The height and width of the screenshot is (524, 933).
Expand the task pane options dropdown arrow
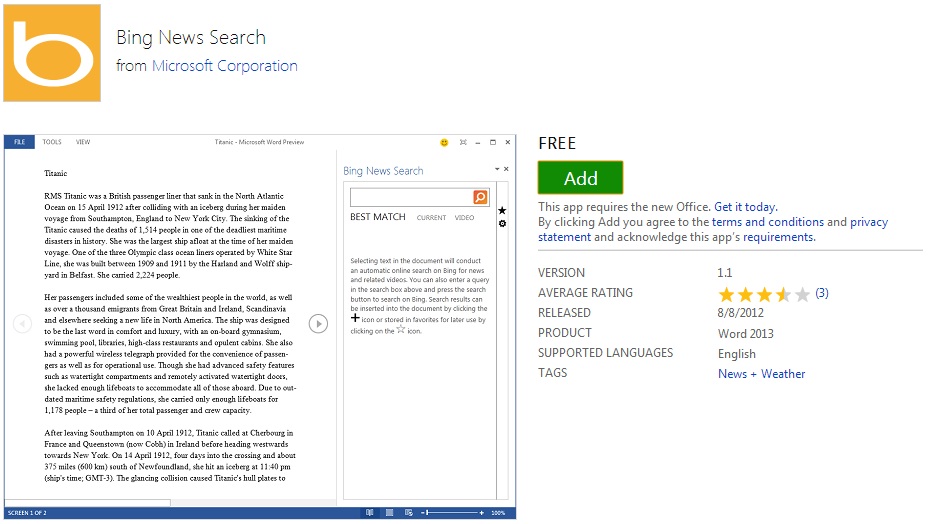tap(497, 170)
